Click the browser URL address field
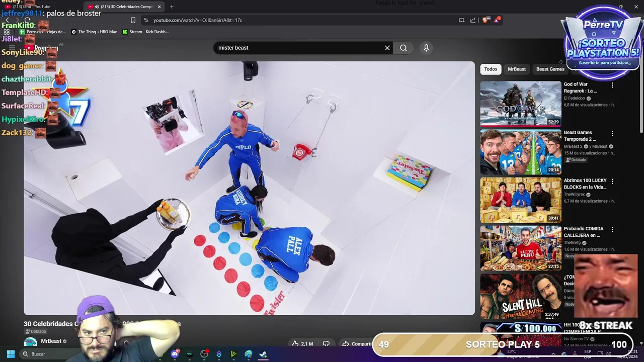 click(302, 20)
